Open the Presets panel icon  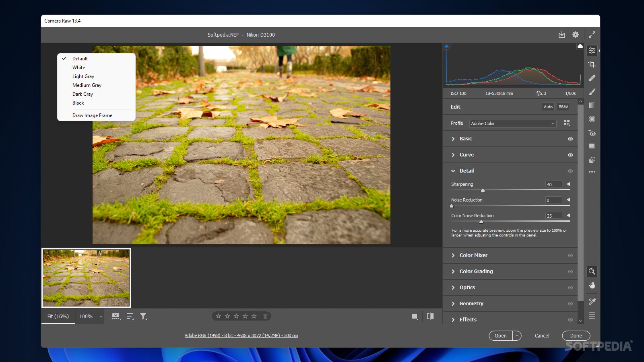coord(592,160)
